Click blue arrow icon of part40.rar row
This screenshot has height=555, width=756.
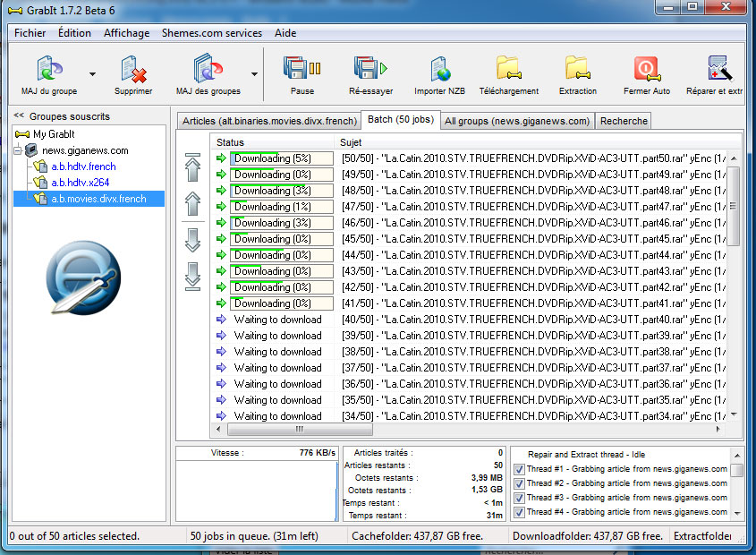(x=221, y=319)
